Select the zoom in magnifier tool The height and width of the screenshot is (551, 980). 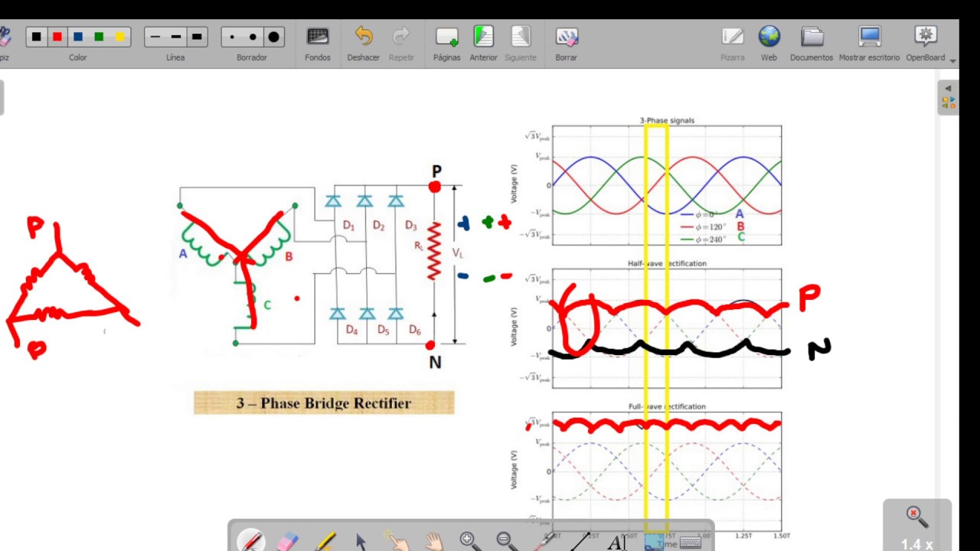pyautogui.click(x=469, y=541)
